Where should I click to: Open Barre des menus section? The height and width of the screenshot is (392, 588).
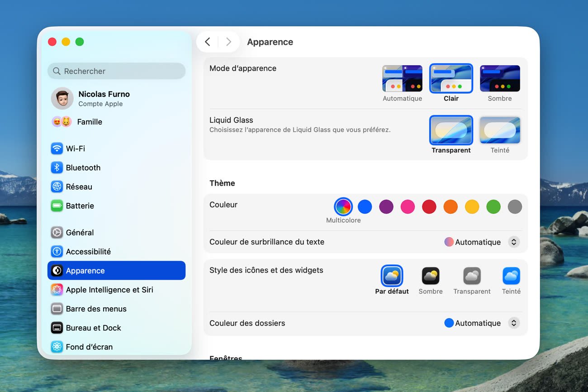click(96, 309)
